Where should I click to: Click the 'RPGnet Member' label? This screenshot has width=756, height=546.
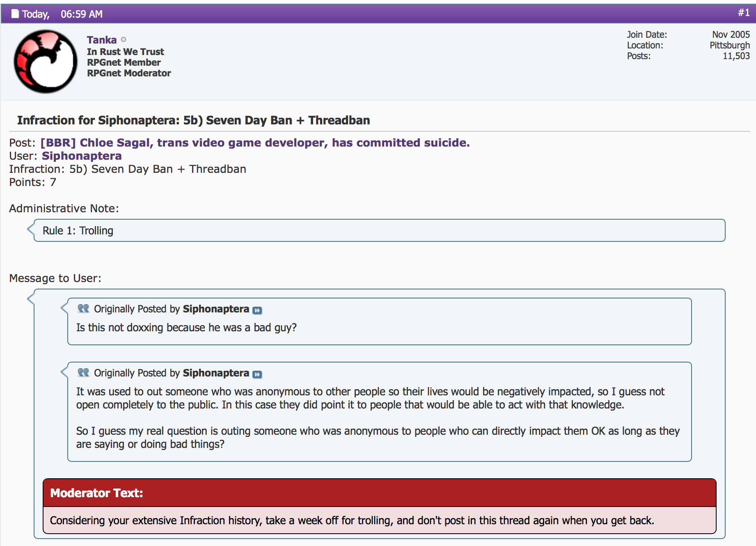click(x=124, y=62)
